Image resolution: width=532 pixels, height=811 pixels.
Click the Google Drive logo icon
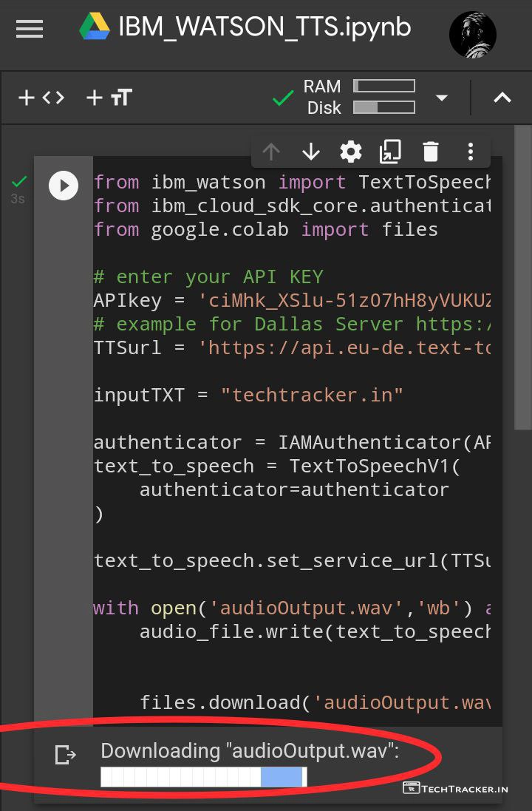point(96,28)
